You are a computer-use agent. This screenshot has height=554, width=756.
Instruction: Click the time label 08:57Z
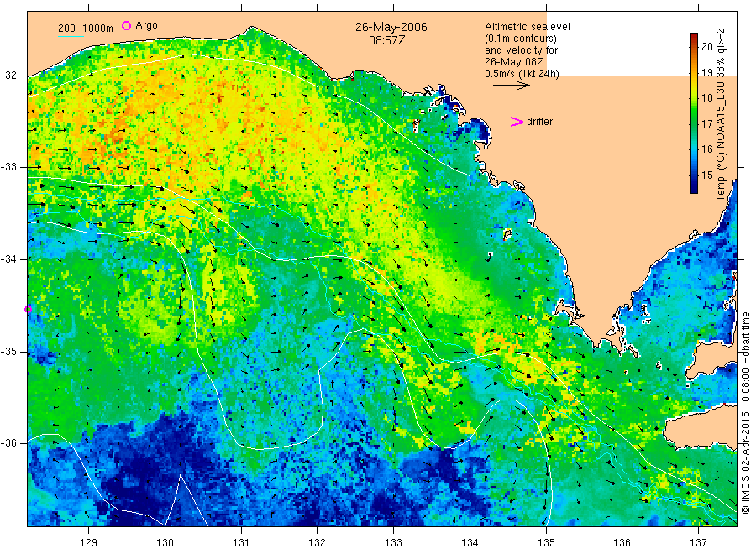coord(387,40)
